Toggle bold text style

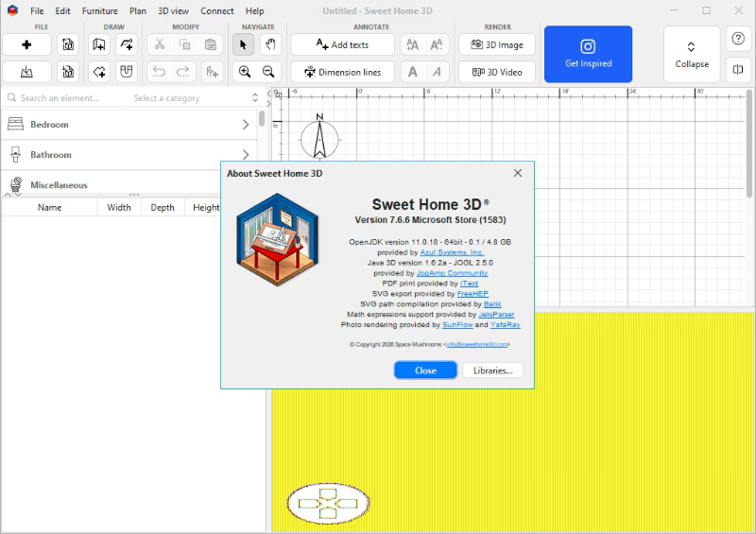[x=412, y=72]
